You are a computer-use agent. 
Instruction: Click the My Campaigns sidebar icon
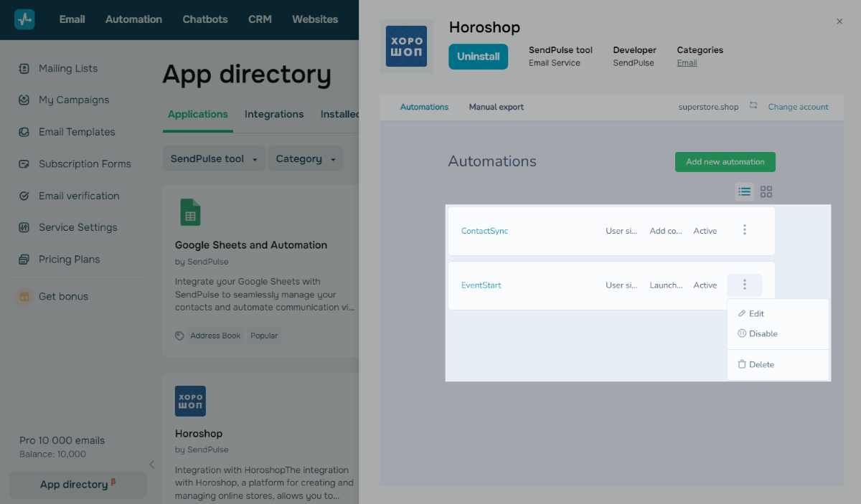(x=24, y=100)
